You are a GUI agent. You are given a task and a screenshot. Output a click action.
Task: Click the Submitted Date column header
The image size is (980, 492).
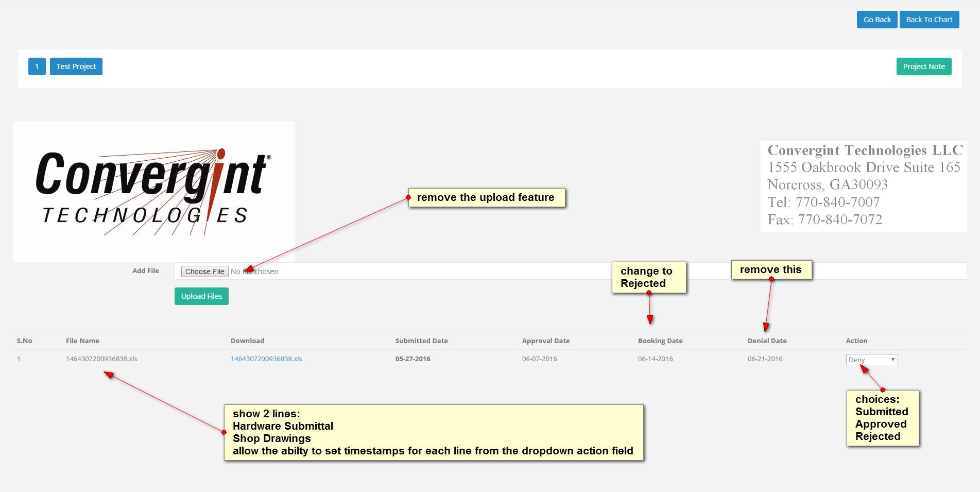422,341
